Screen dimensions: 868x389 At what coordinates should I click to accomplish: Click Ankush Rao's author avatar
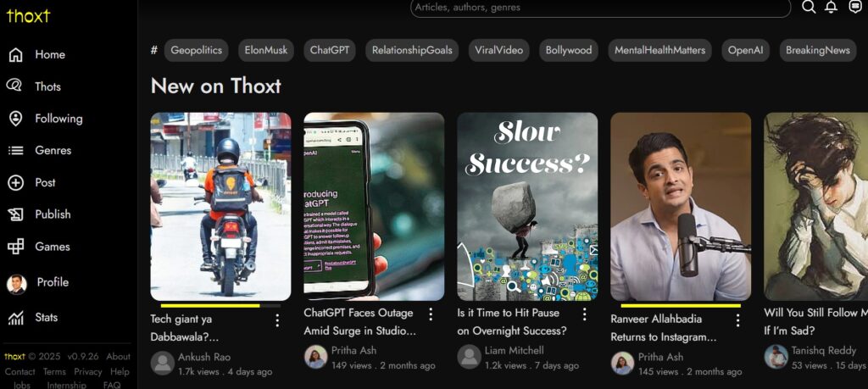pyautogui.click(x=162, y=364)
